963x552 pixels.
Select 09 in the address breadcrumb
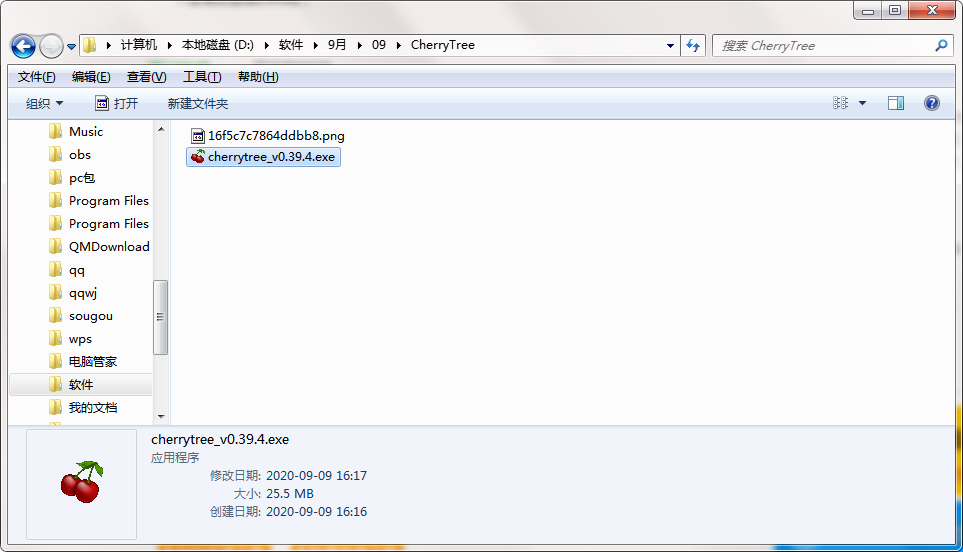[x=379, y=45]
